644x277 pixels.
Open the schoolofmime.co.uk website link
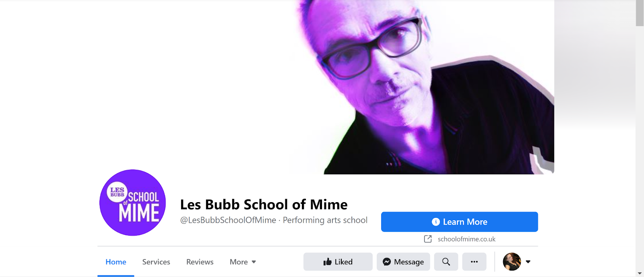[x=466, y=239]
